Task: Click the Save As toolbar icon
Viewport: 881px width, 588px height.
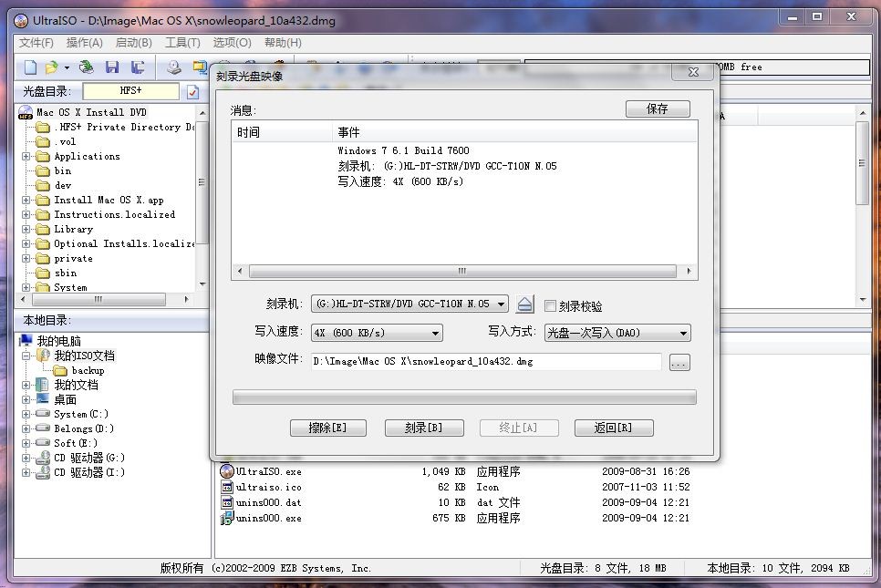Action: pos(138,67)
